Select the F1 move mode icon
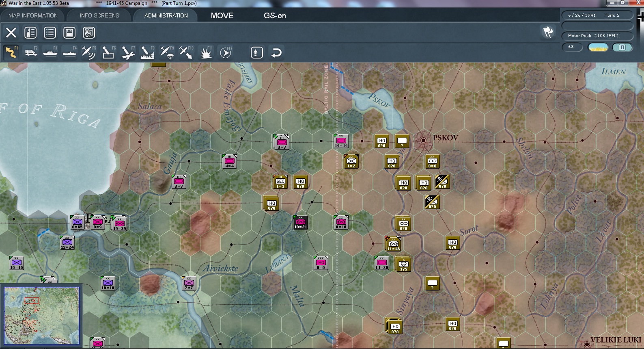The height and width of the screenshot is (349, 644). [11, 52]
